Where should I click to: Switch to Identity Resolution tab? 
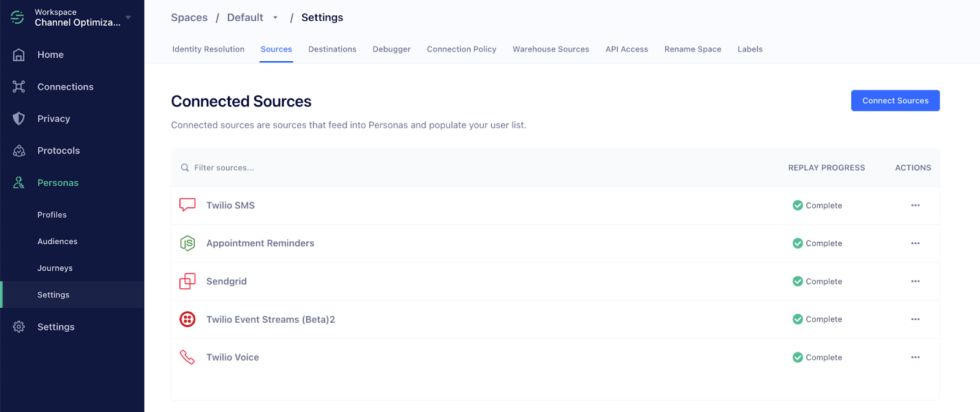coord(208,50)
